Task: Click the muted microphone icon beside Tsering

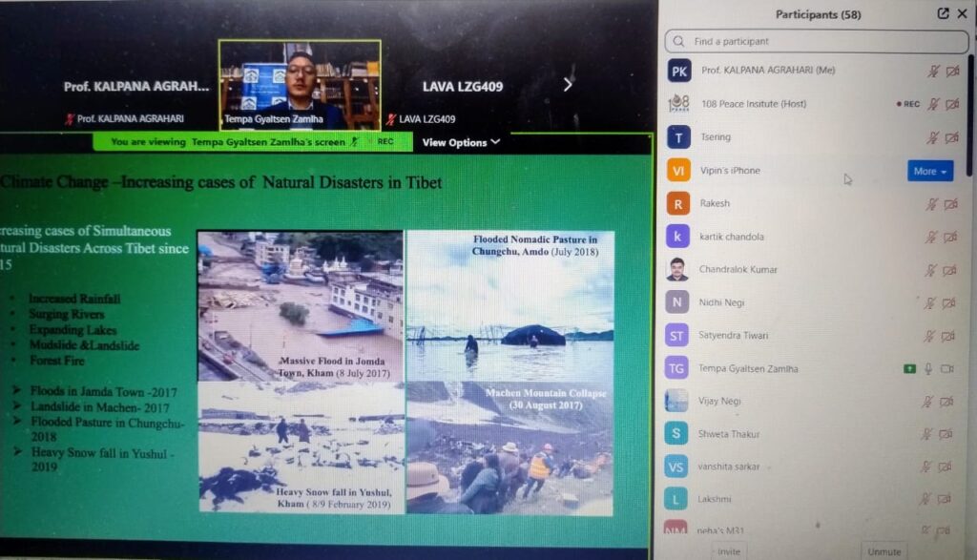Action: [932, 137]
